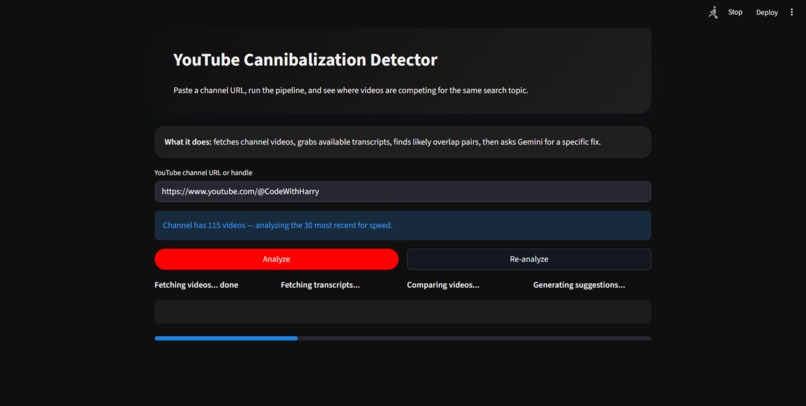Click the 'Paste a channel URL' subtitle text
This screenshot has height=406, width=806.
[351, 90]
